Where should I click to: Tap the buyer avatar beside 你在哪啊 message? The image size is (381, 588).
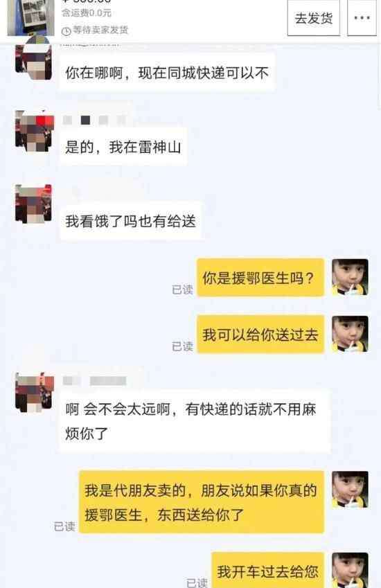point(33,59)
